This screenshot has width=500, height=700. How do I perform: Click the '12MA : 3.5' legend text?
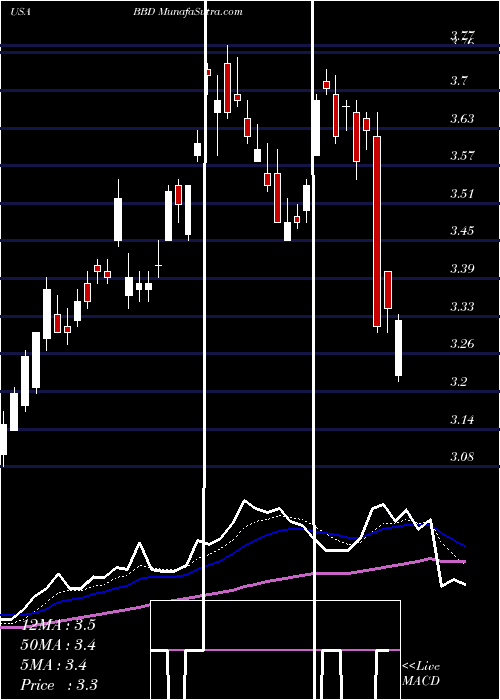click(58, 625)
